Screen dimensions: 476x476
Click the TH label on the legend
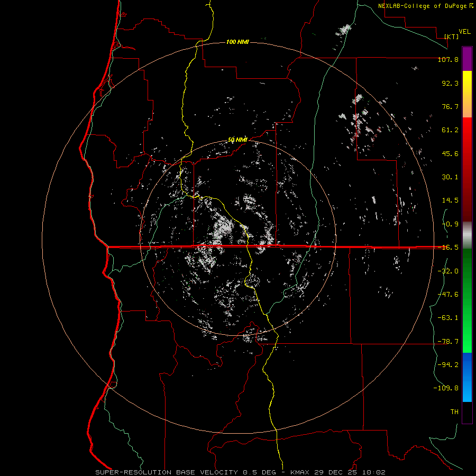[454, 412]
